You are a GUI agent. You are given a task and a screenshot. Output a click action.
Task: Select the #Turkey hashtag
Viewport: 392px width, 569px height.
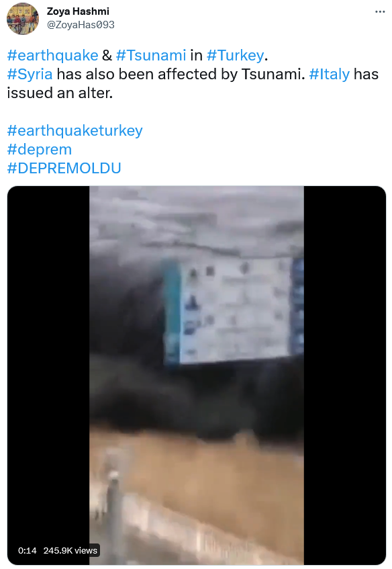(x=235, y=56)
